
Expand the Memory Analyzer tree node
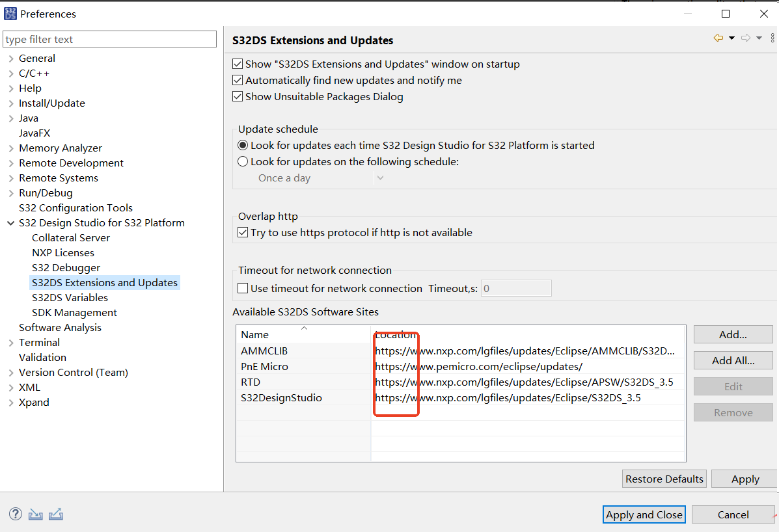coord(11,148)
